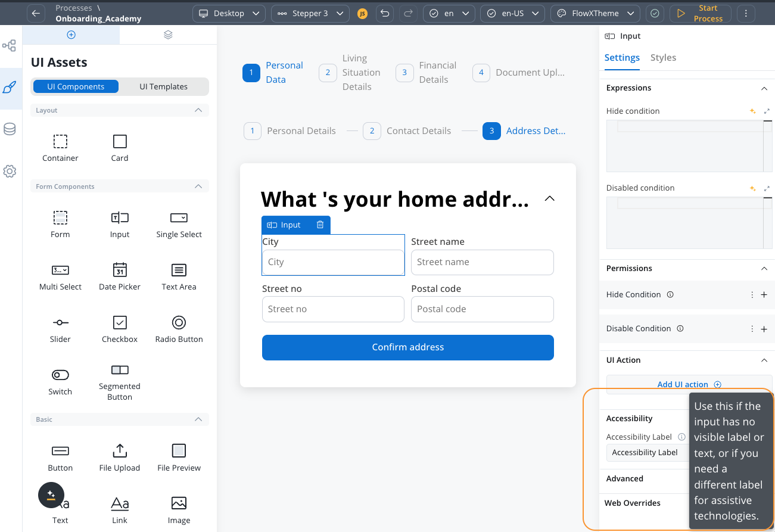Go back using the top-left arrow button

click(x=36, y=13)
